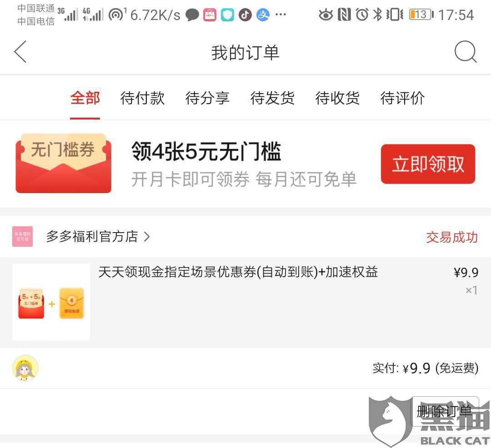491x448 pixels.
Task: Open order search with magnifier icon
Action: [x=466, y=52]
